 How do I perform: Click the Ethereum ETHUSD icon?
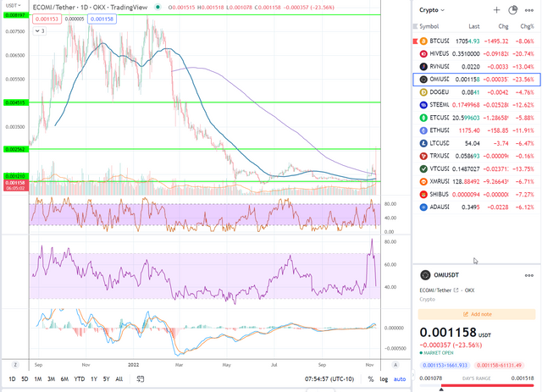(x=423, y=130)
